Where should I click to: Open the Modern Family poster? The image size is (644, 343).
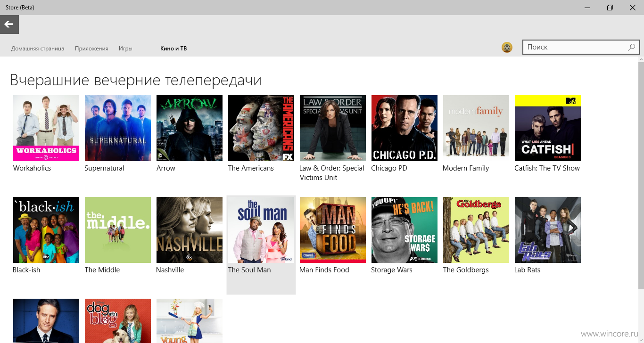[x=476, y=128]
